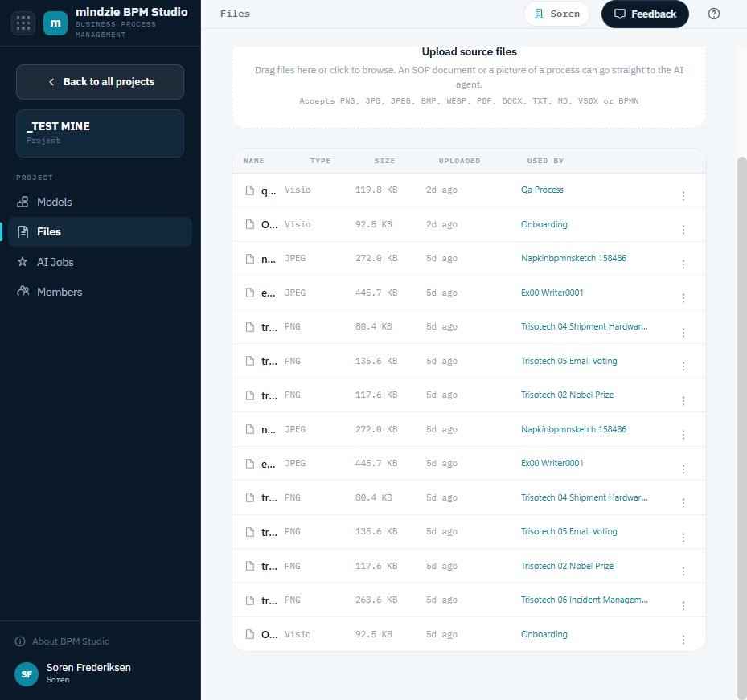Click the Files breadcrumb title
The width and height of the screenshot is (747, 700).
pyautogui.click(x=235, y=14)
